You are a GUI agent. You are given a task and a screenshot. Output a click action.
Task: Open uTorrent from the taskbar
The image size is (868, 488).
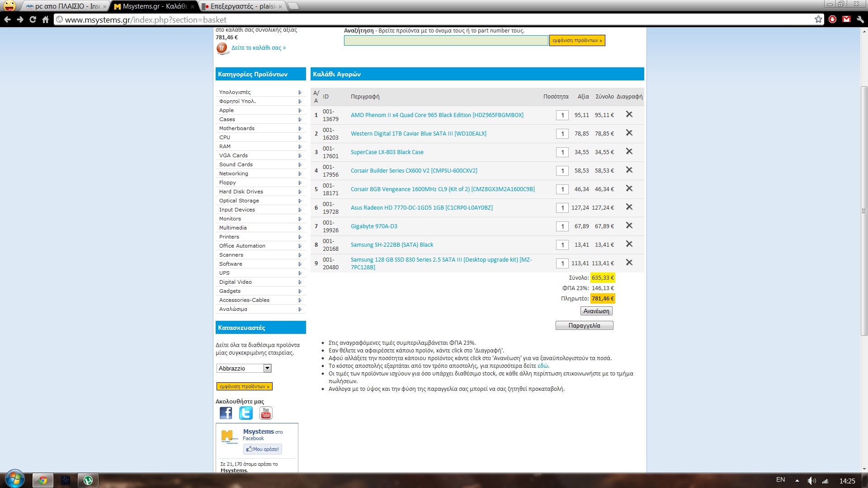click(x=88, y=480)
